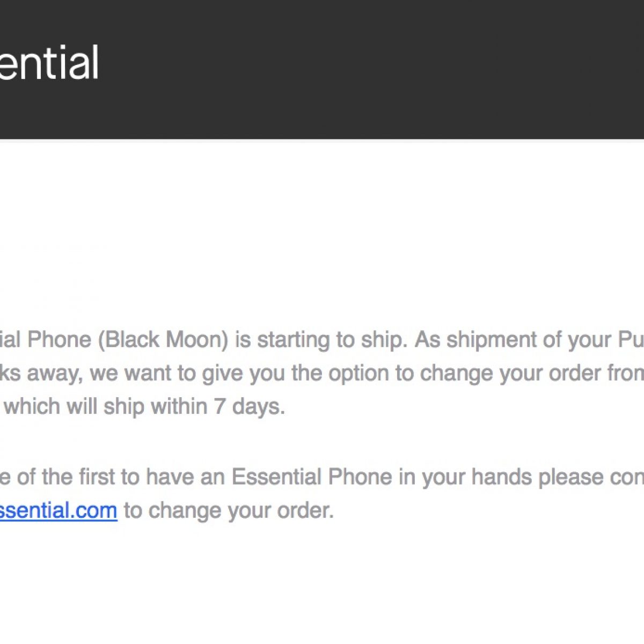
Task: Click "Essential Phone" in the second paragraph
Action: click(312, 477)
